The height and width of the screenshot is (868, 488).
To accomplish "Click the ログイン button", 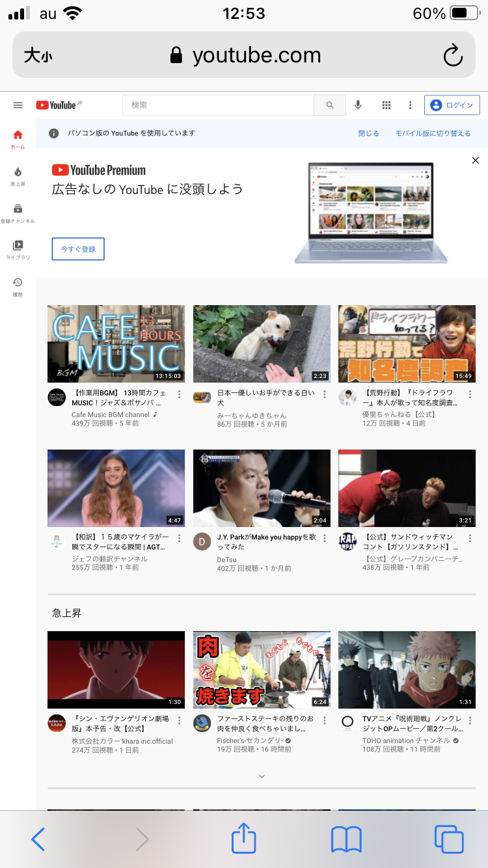I will click(x=452, y=105).
